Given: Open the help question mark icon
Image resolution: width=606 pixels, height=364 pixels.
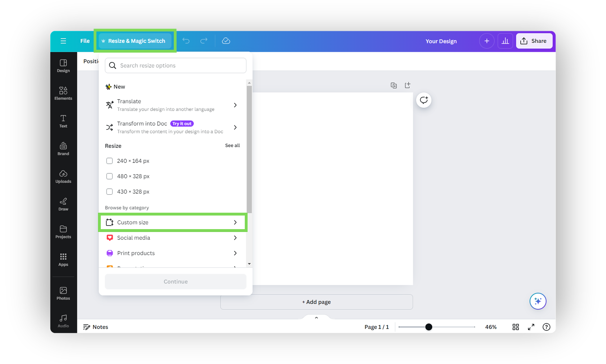Looking at the screenshot, I should pos(546,327).
